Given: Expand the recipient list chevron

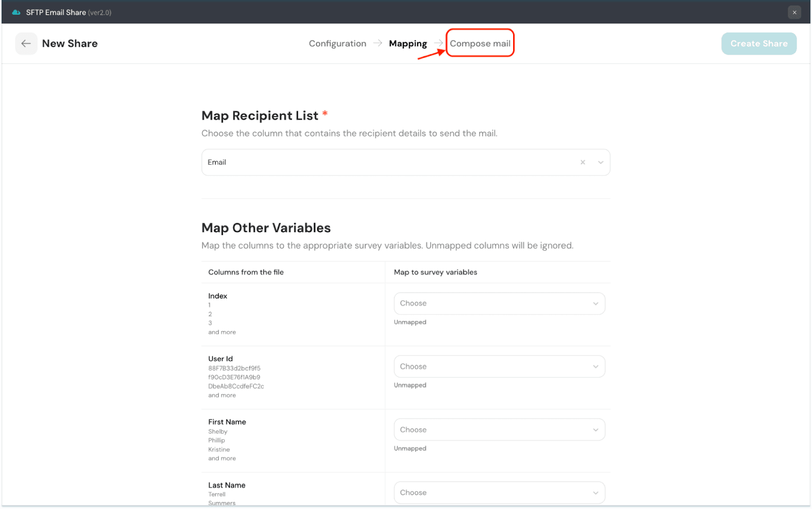Looking at the screenshot, I should click(x=600, y=162).
